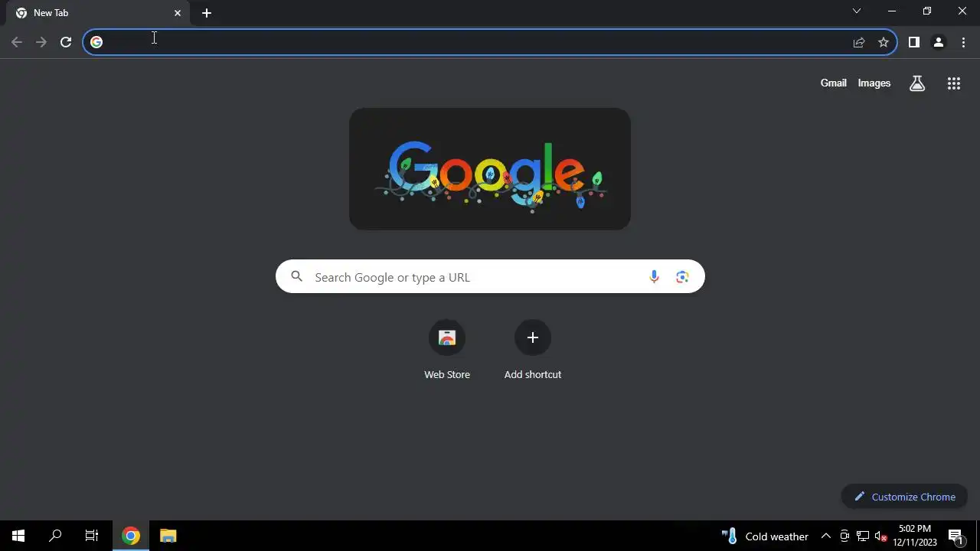The image size is (980, 551).
Task: Click the Back navigation arrow
Action: click(17, 42)
